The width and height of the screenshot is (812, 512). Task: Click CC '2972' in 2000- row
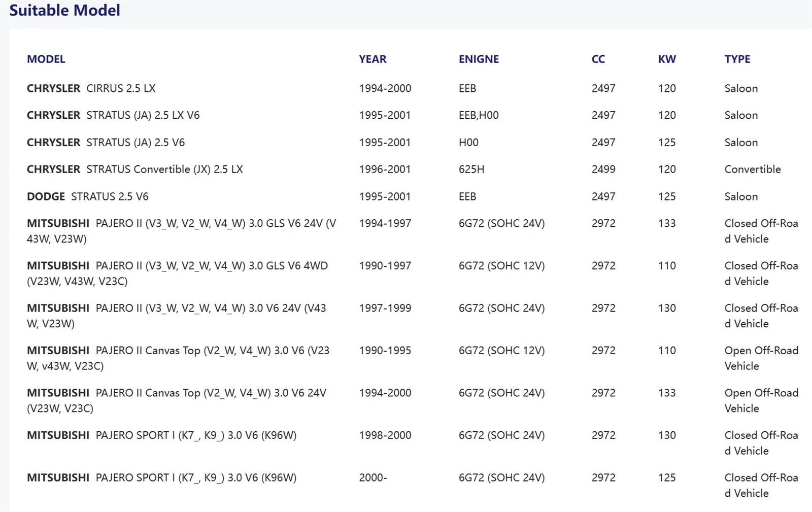pos(603,477)
